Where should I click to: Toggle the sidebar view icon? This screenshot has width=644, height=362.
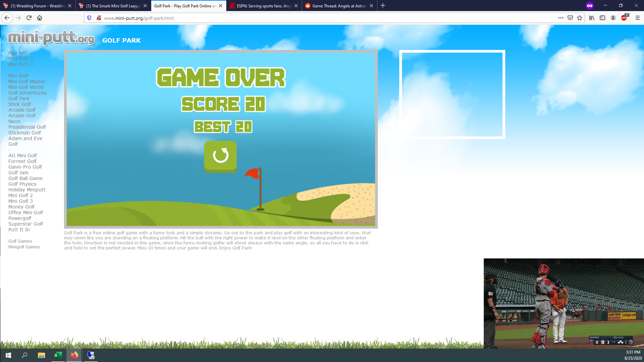pos(602,18)
